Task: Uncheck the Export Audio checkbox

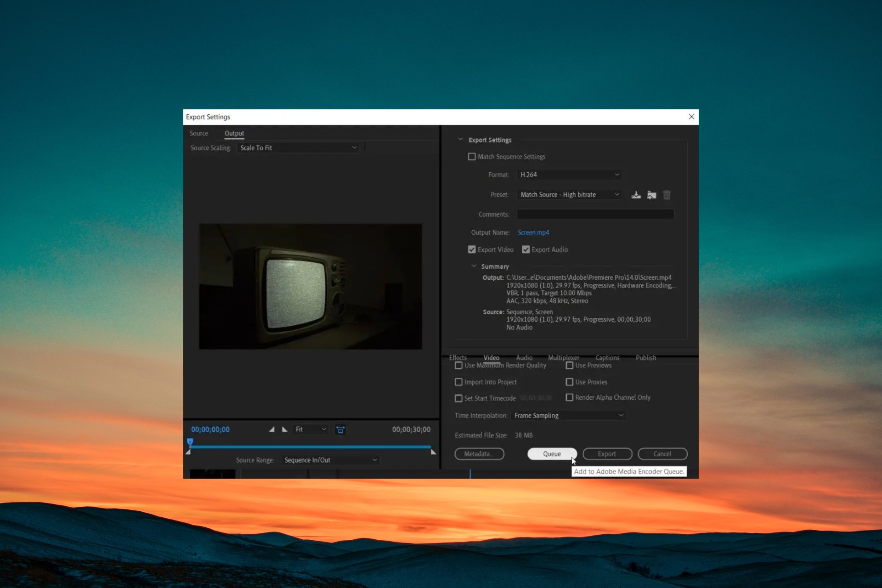Action: pos(526,249)
